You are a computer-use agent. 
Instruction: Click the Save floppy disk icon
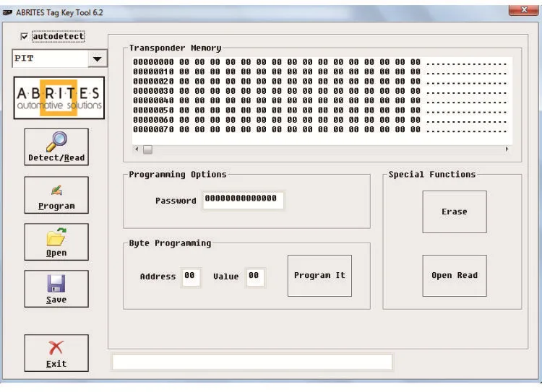click(x=56, y=284)
